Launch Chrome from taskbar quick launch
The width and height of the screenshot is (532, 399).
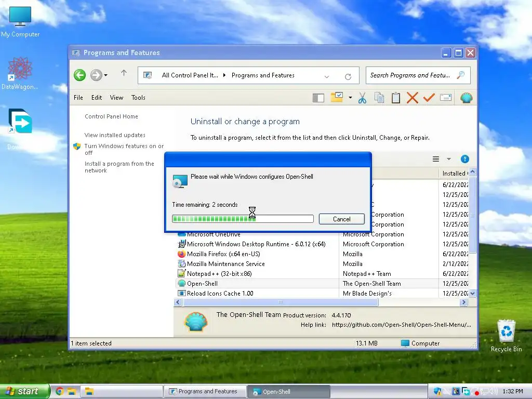(59, 391)
